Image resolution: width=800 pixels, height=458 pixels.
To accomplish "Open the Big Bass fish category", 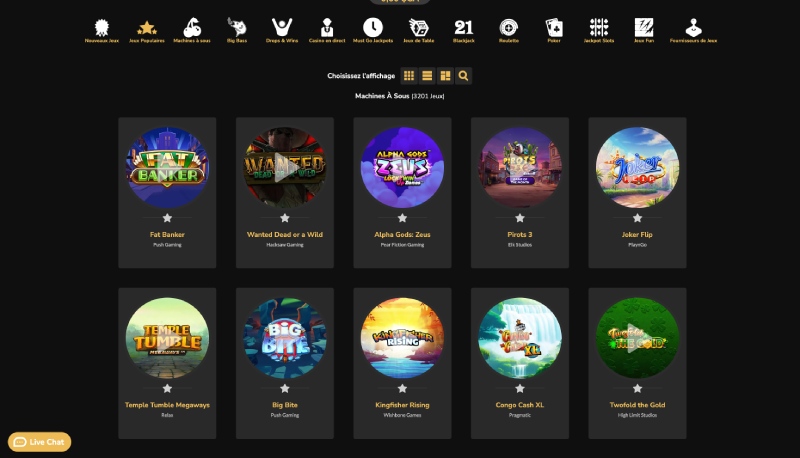I will [x=237, y=31].
